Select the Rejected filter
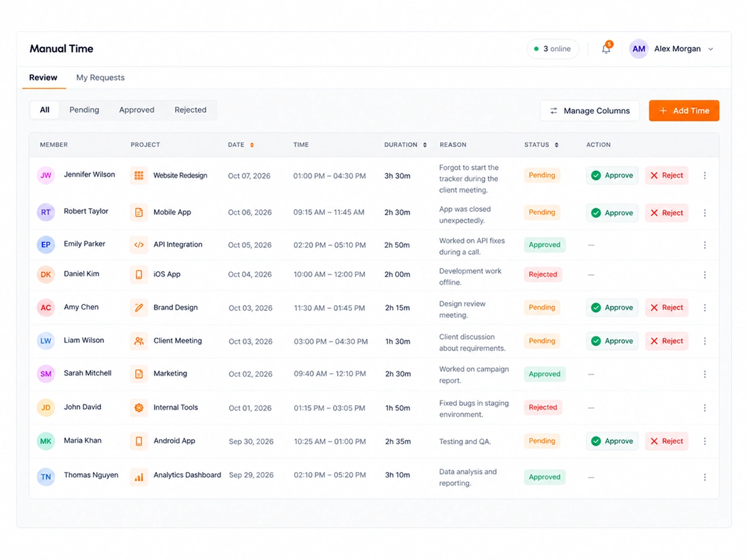This screenshot has width=747, height=560. click(x=190, y=110)
